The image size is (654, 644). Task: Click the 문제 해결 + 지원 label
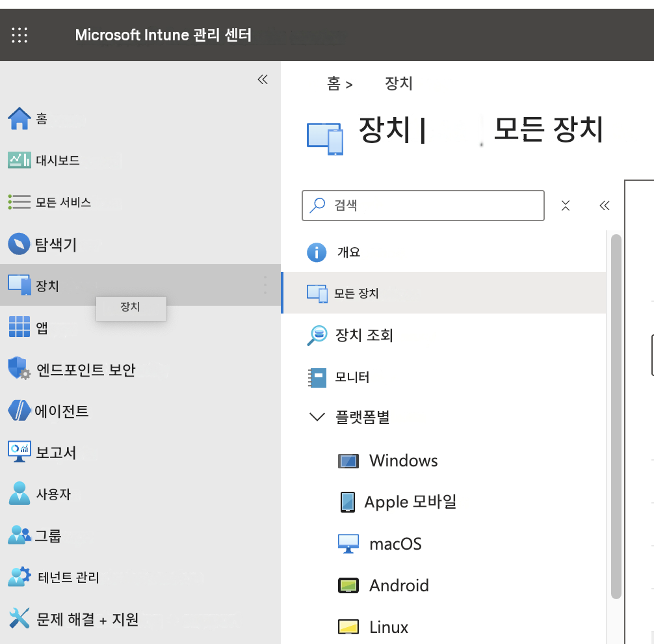pos(87,619)
